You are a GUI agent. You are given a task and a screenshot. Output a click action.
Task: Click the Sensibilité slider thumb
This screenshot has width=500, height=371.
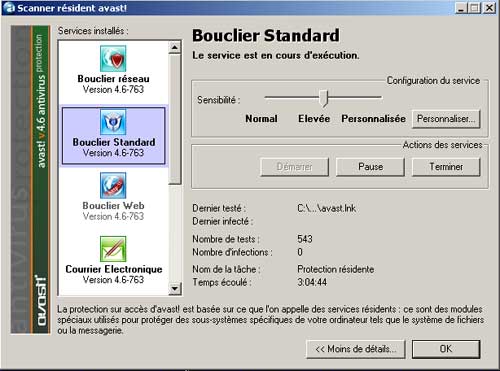click(x=323, y=98)
